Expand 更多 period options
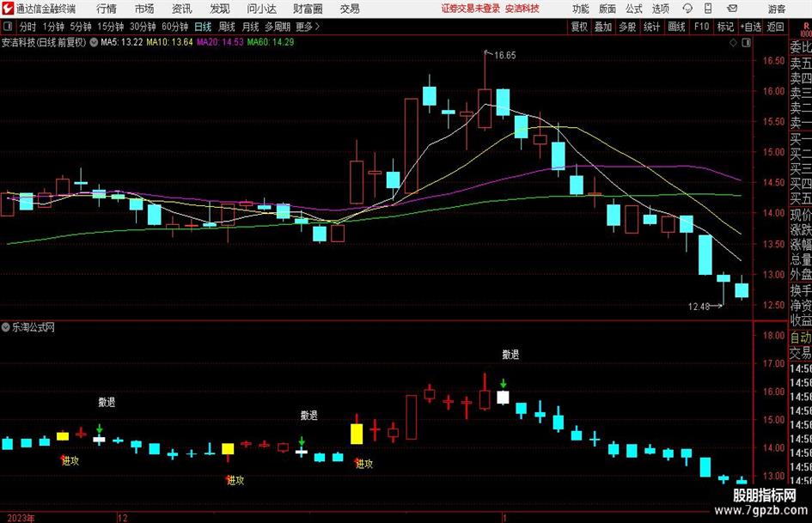The width and height of the screenshot is (812, 523). tap(308, 27)
